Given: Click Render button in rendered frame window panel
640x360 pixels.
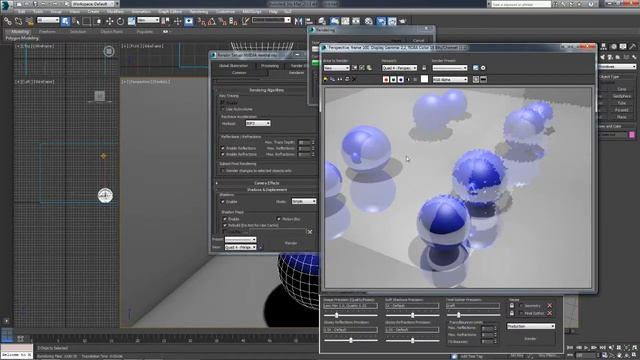Looking at the screenshot, I should tap(530, 339).
